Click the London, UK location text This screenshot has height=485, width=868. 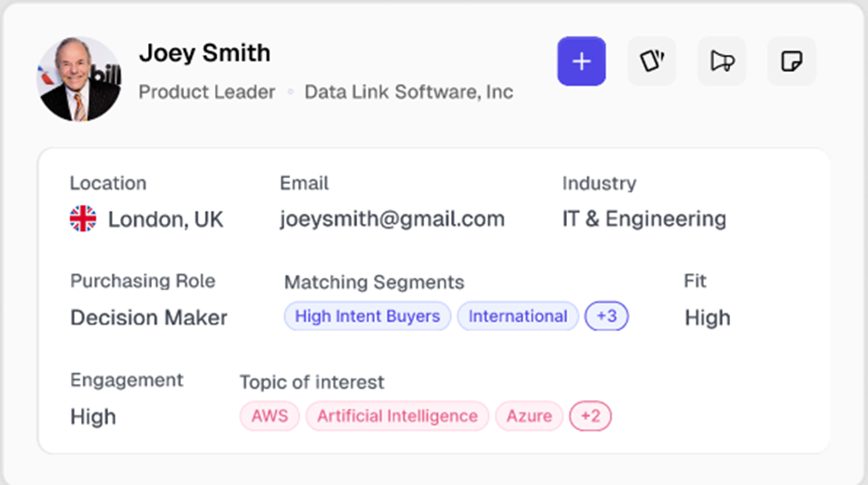165,219
